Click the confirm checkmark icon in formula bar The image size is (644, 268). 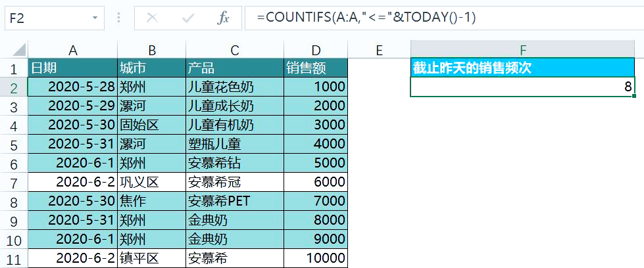[x=187, y=18]
